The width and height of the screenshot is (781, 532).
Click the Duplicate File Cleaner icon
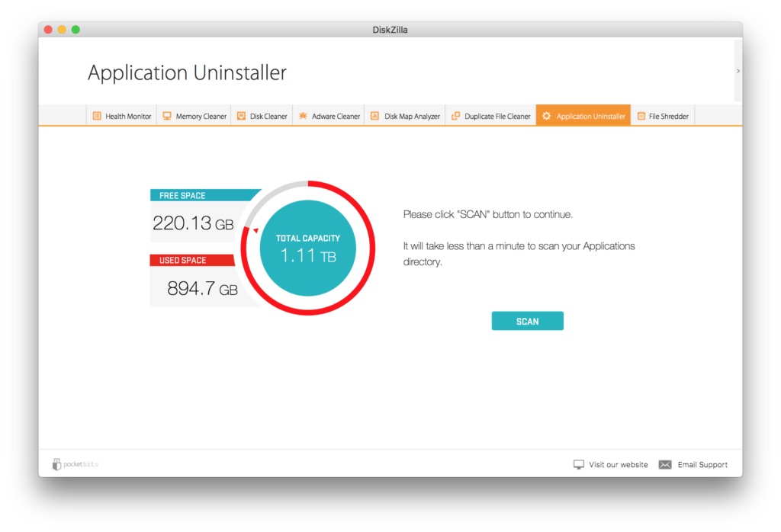coord(456,116)
